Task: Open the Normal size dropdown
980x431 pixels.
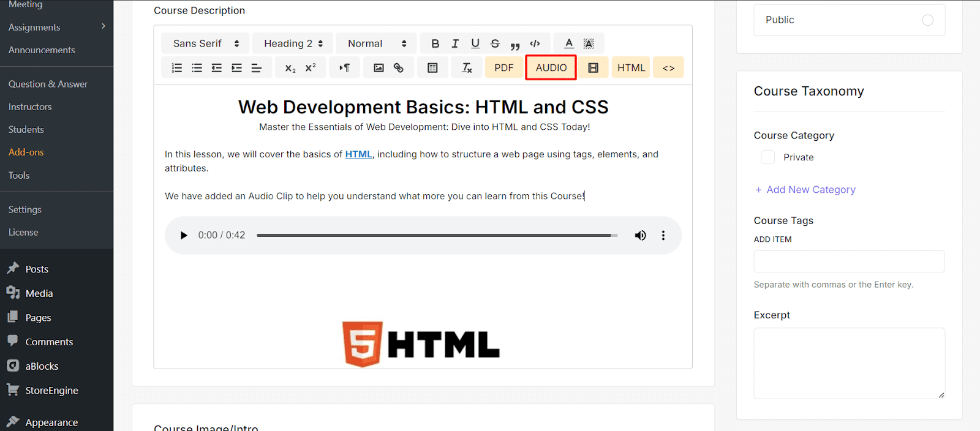Action: pyautogui.click(x=376, y=43)
